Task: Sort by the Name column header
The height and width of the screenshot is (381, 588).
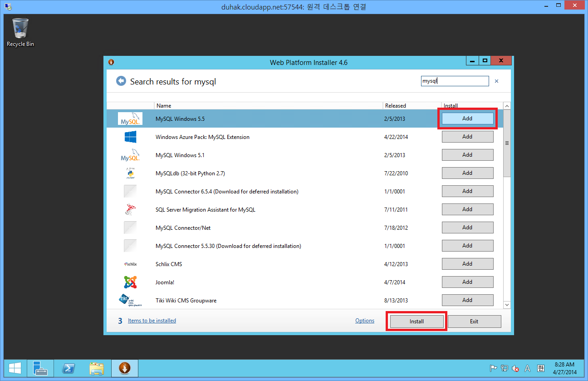Action: (x=268, y=106)
